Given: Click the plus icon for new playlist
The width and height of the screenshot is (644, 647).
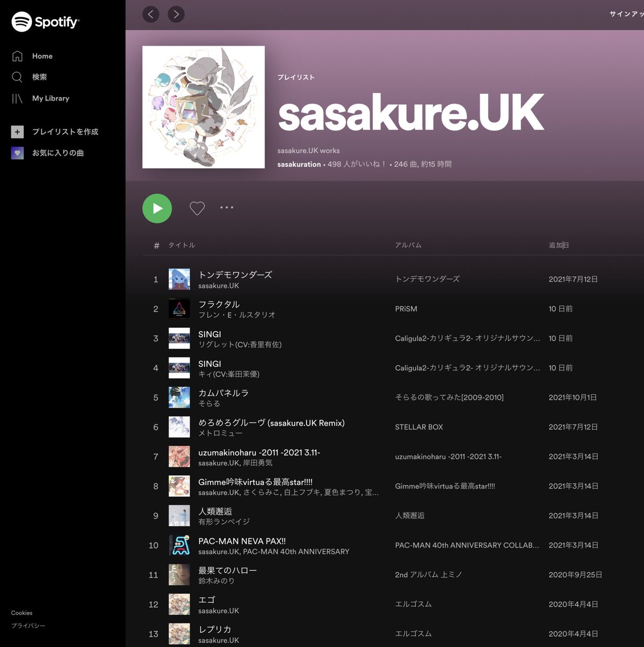Looking at the screenshot, I should tap(17, 132).
